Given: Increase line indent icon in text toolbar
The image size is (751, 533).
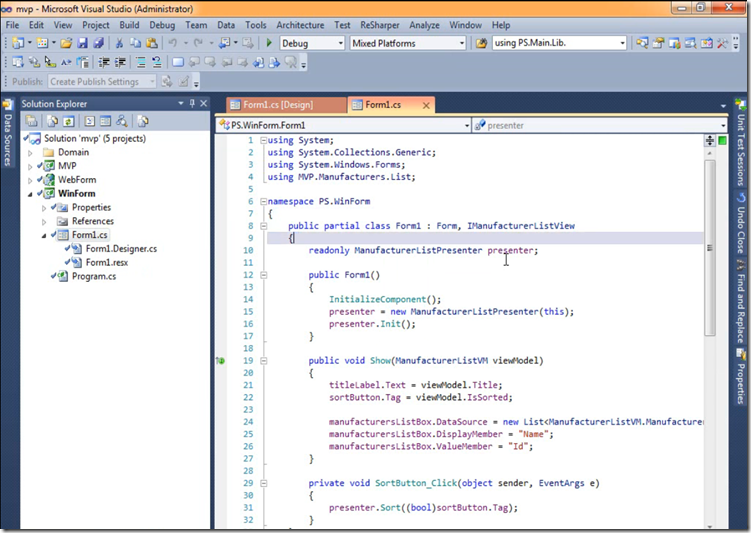Looking at the screenshot, I should tap(120, 62).
